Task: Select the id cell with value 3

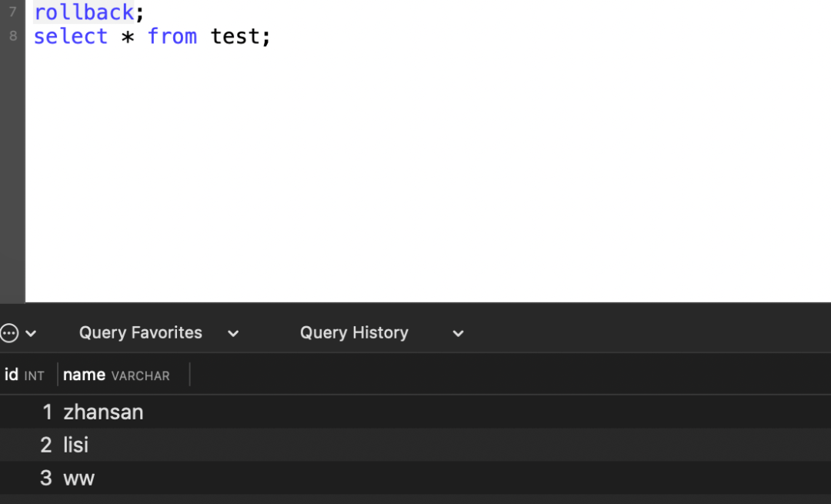Action: pos(46,478)
